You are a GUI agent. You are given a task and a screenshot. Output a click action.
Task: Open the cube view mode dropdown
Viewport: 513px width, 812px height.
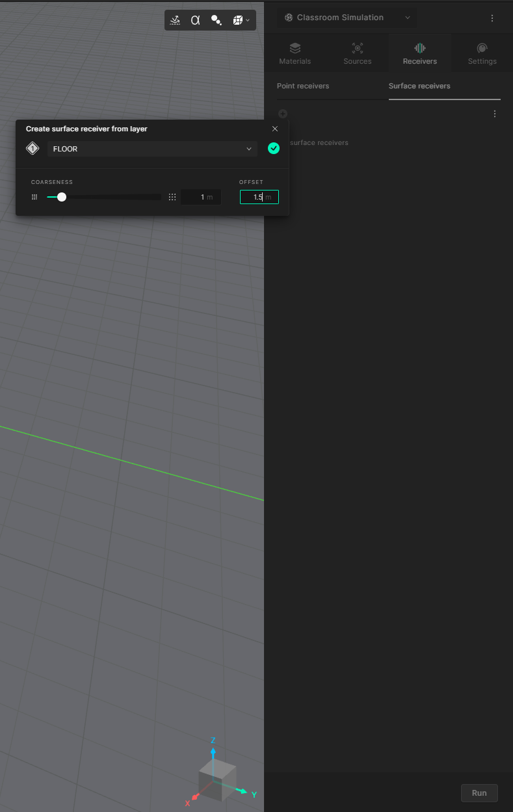pyautogui.click(x=241, y=20)
